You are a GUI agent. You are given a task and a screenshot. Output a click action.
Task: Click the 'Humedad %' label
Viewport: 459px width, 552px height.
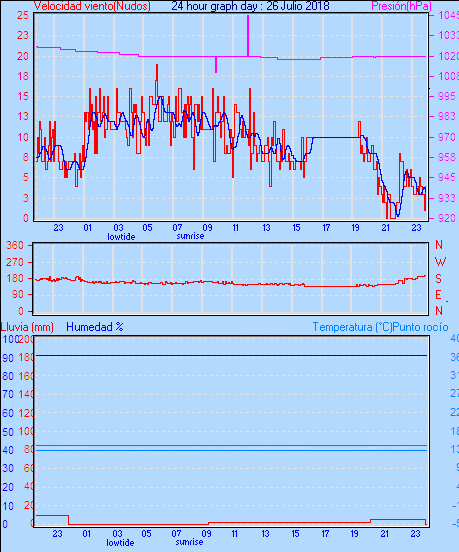[95, 327]
